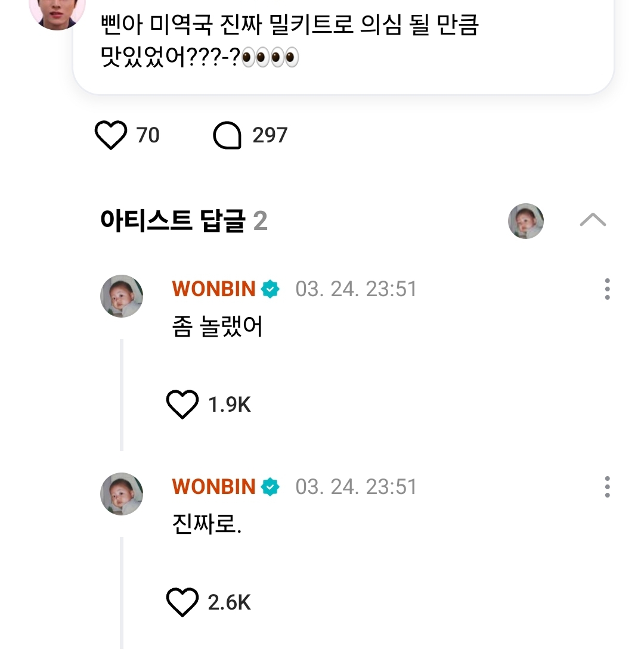Open the post's 297 comments bubble icon
This screenshot has height=665, width=644.
[227, 136]
